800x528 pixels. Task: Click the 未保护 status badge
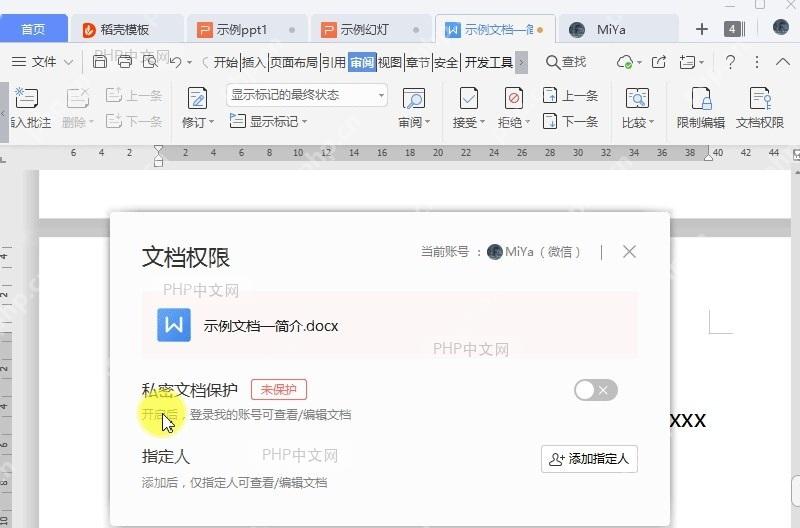coord(279,390)
